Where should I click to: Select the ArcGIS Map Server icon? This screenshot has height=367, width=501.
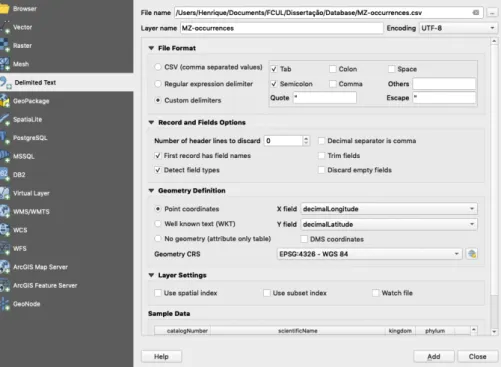click(5, 267)
